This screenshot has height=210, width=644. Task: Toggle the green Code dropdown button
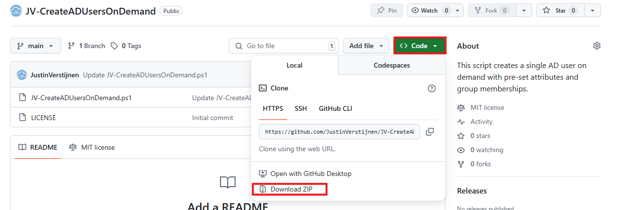tap(420, 46)
